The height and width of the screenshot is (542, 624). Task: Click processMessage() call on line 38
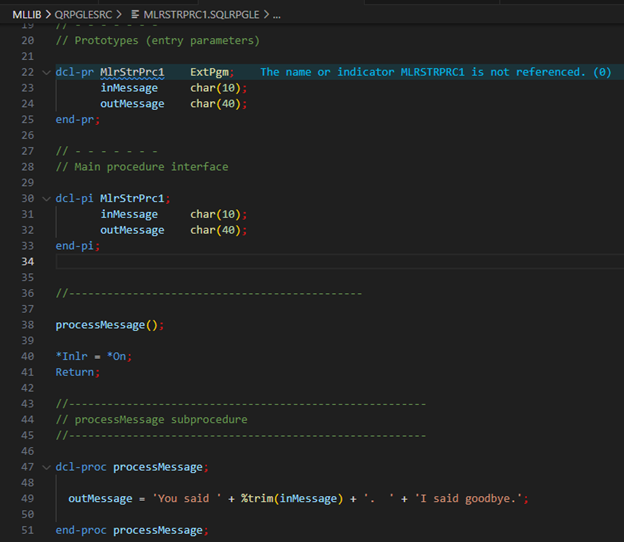click(107, 325)
